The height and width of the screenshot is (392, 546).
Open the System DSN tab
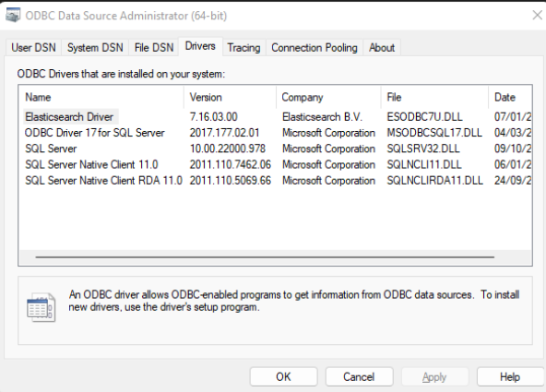point(95,47)
